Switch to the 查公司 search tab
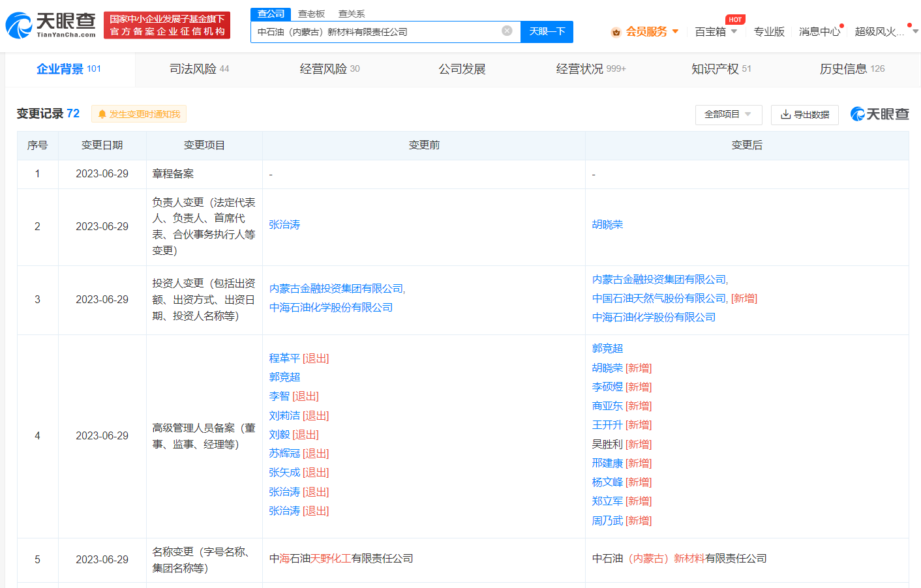 (x=271, y=14)
